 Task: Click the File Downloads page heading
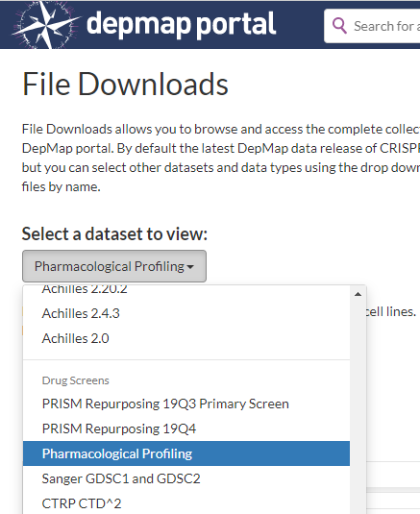125,85
